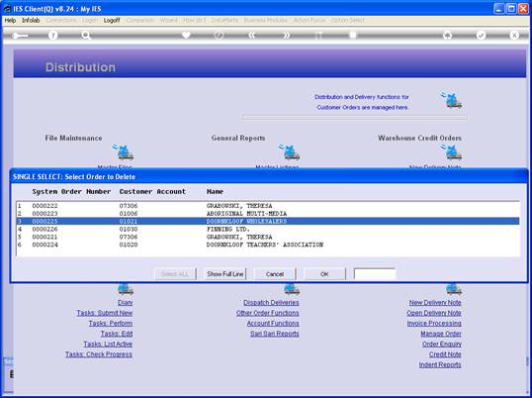This screenshot has width=532, height=398.
Task: Click the input field beside OK
Action: [375, 274]
